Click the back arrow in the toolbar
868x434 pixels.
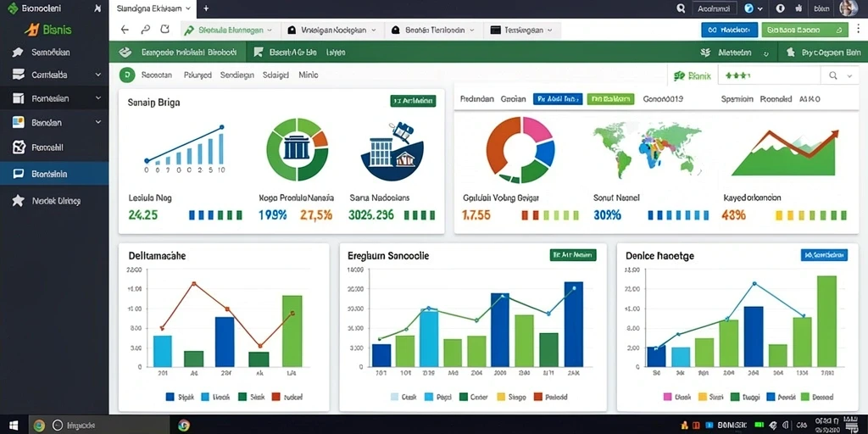tap(125, 30)
